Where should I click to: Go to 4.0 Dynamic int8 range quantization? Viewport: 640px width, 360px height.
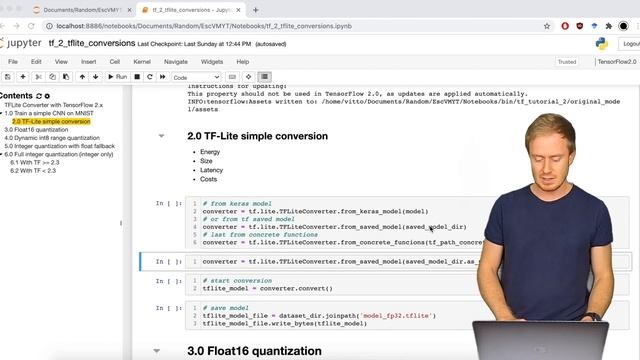coord(52,138)
